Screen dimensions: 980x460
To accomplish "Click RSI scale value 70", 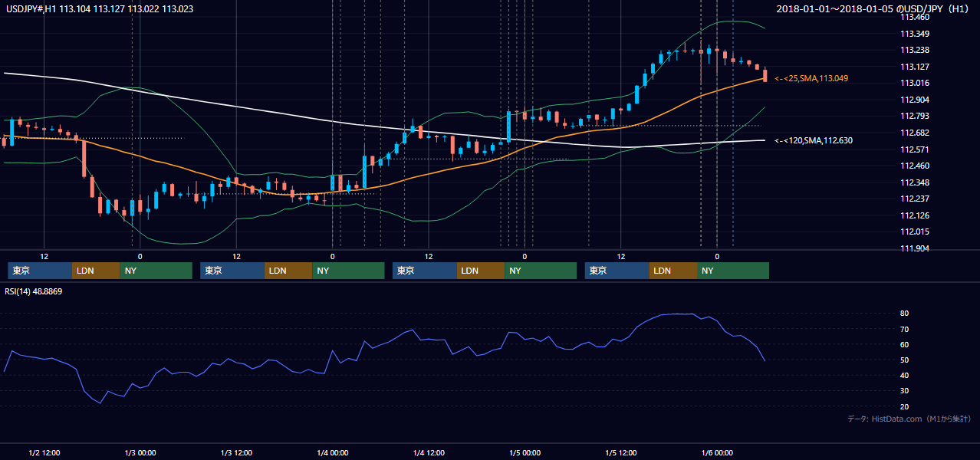I will (x=905, y=329).
